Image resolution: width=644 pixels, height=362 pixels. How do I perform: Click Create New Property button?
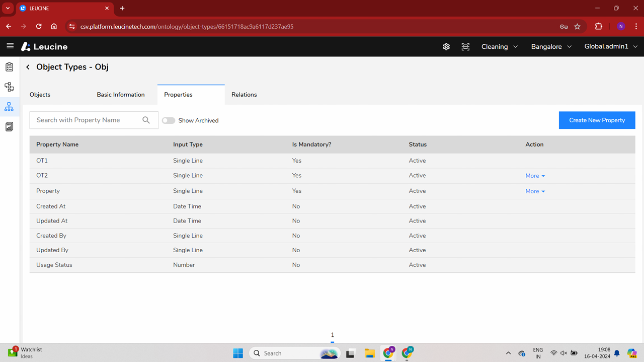pyautogui.click(x=597, y=120)
